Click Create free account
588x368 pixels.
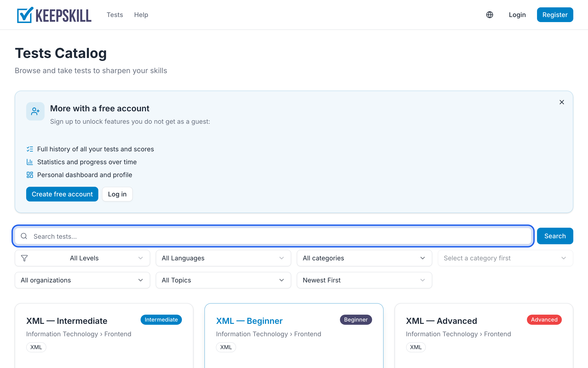(x=62, y=194)
